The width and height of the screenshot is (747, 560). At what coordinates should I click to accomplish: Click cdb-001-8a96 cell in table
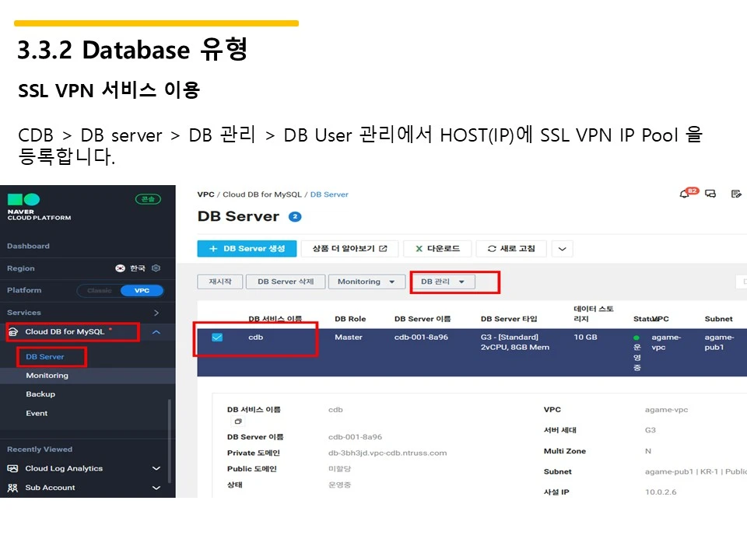421,337
